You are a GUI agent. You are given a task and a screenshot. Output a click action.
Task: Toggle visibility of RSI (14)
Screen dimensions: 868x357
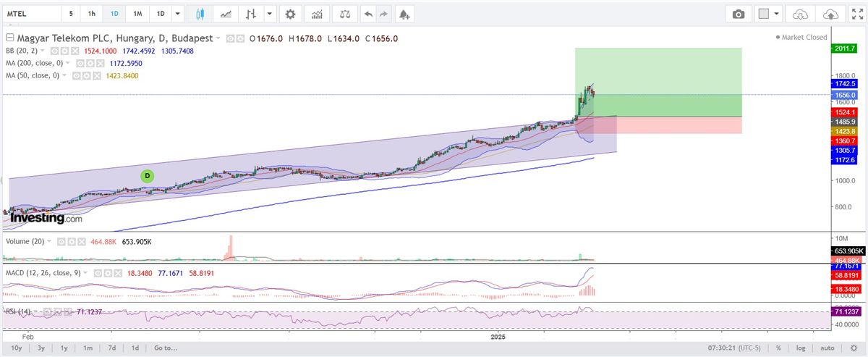click(x=47, y=311)
